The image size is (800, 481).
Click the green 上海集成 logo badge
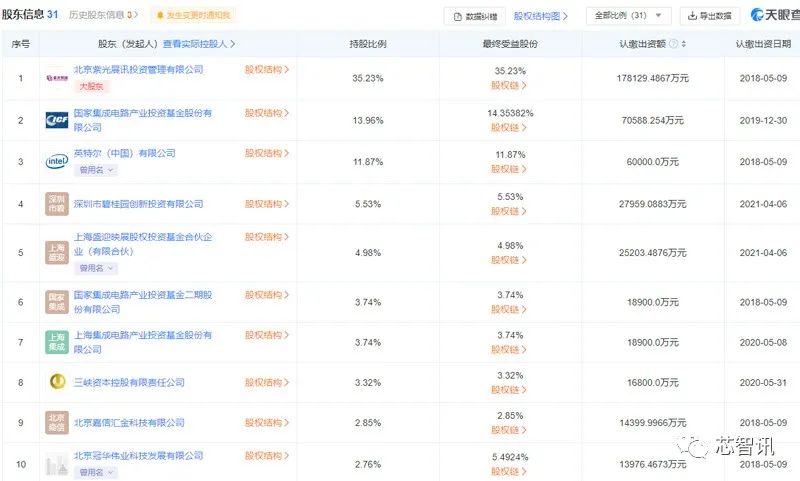(x=57, y=342)
